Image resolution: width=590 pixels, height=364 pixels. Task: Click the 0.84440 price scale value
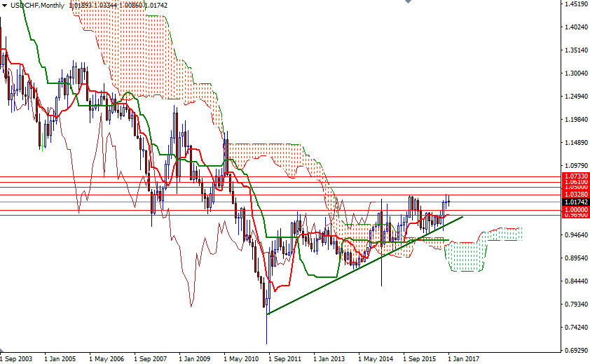point(576,281)
